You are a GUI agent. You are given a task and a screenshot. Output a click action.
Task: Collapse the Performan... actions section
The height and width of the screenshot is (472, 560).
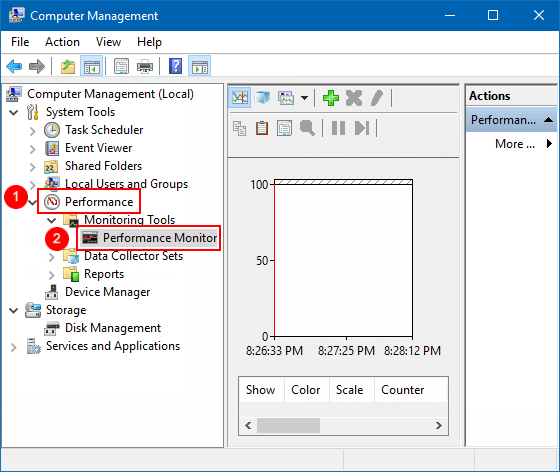pos(549,120)
